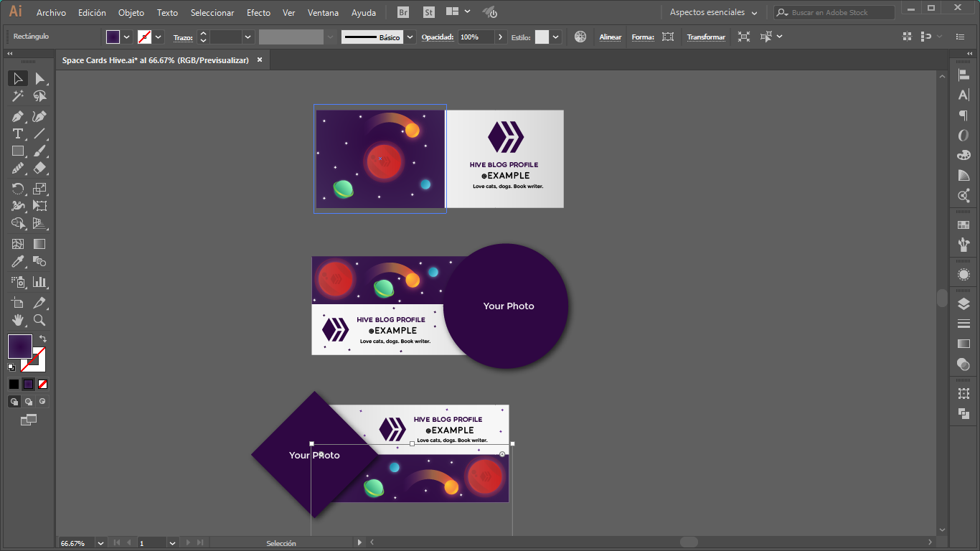Change the screen mode button

click(29, 420)
